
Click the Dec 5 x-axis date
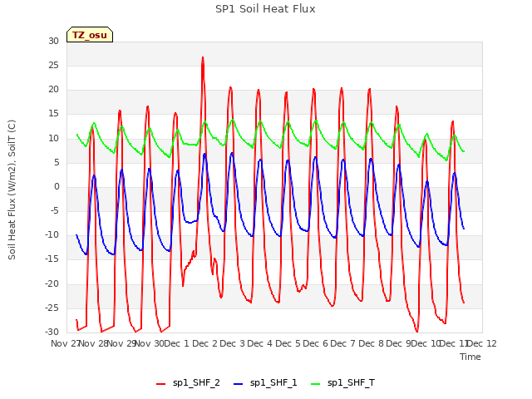point(288,343)
